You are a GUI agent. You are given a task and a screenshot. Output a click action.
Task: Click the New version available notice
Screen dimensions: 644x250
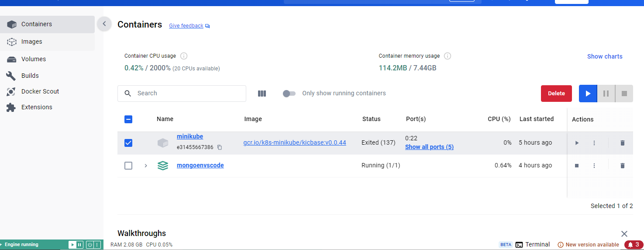589,245
